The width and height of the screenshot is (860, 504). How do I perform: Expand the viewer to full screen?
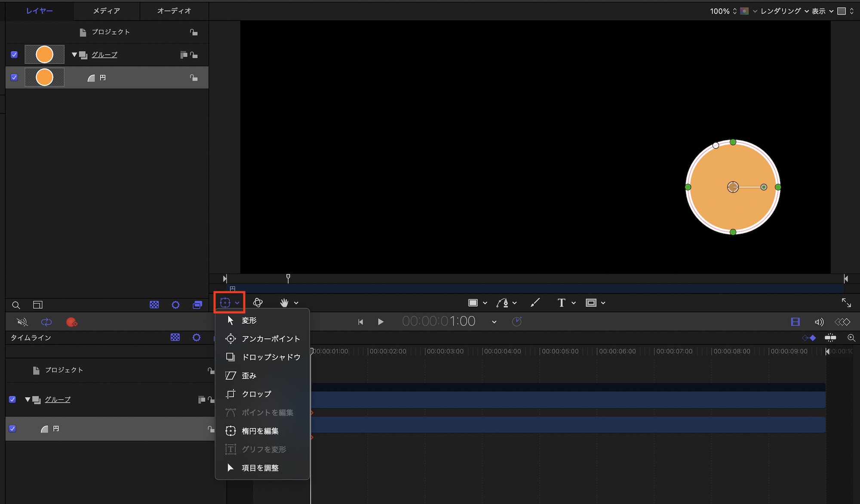[846, 302]
